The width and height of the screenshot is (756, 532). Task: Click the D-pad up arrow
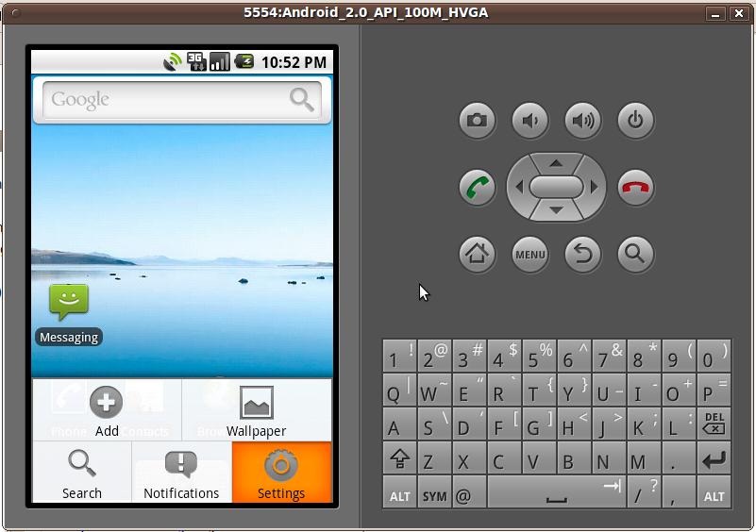(556, 163)
